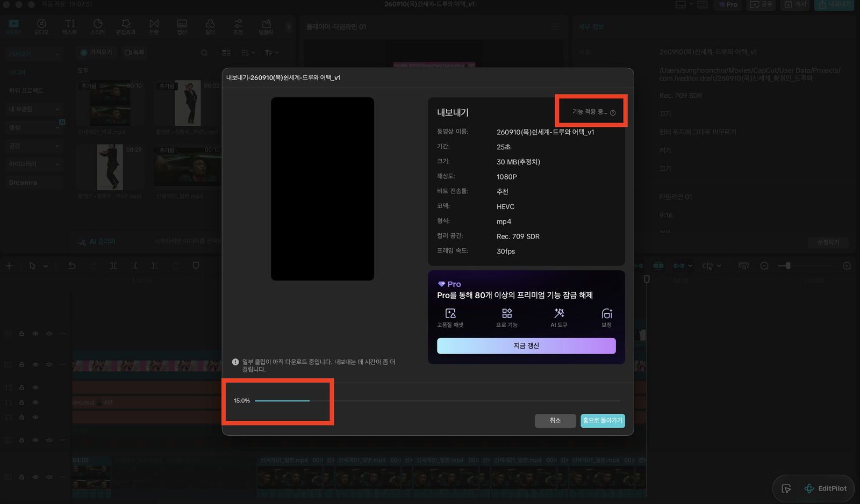860x504 pixels.
Task: Expand the 공간 sidebar section
Action: (57, 146)
